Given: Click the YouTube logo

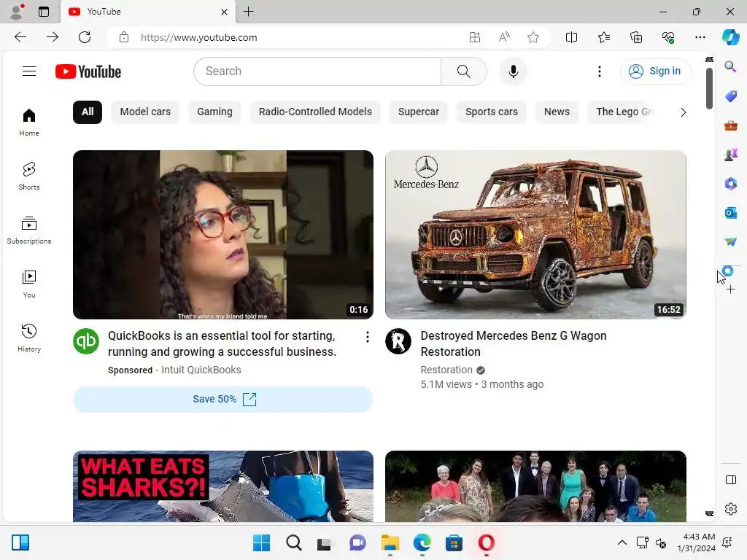Looking at the screenshot, I should [88, 71].
